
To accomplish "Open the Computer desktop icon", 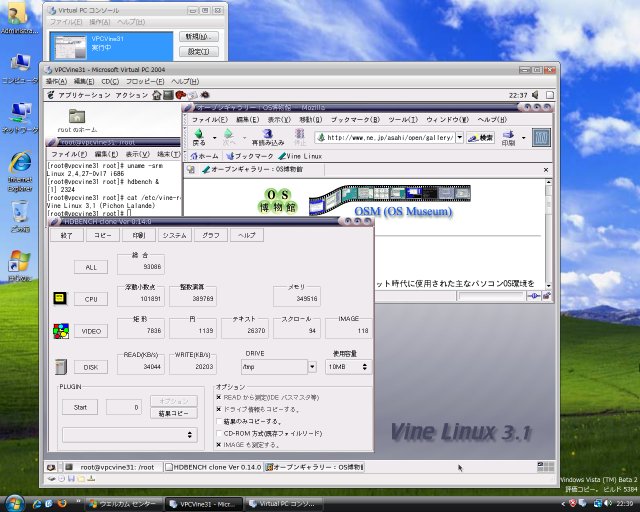I will click(x=20, y=63).
